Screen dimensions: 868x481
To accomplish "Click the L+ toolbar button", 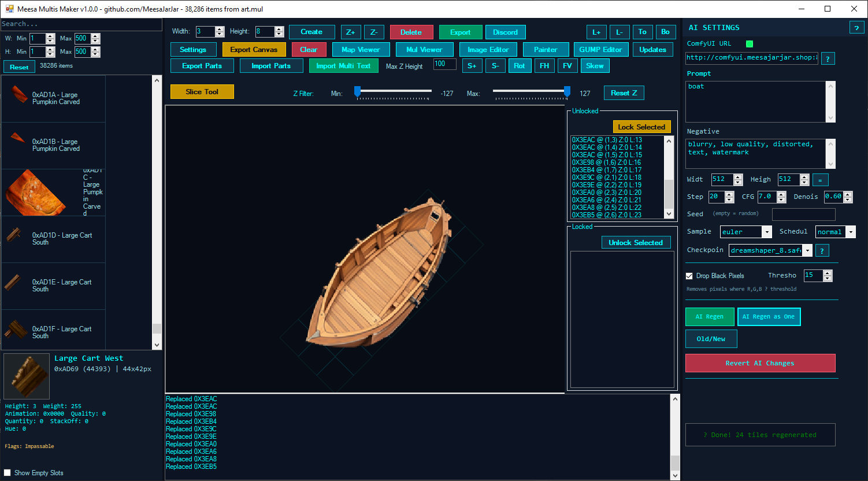I will click(596, 32).
